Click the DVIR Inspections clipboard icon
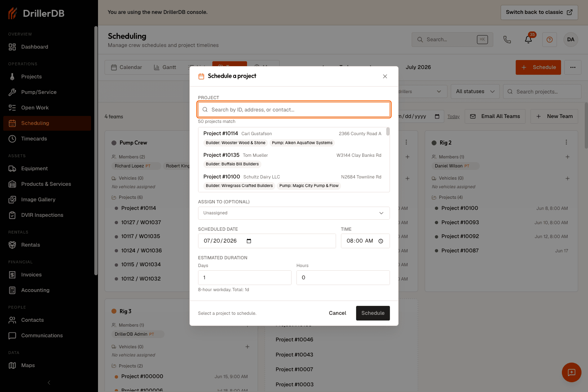This screenshot has width=588, height=392. point(12,215)
